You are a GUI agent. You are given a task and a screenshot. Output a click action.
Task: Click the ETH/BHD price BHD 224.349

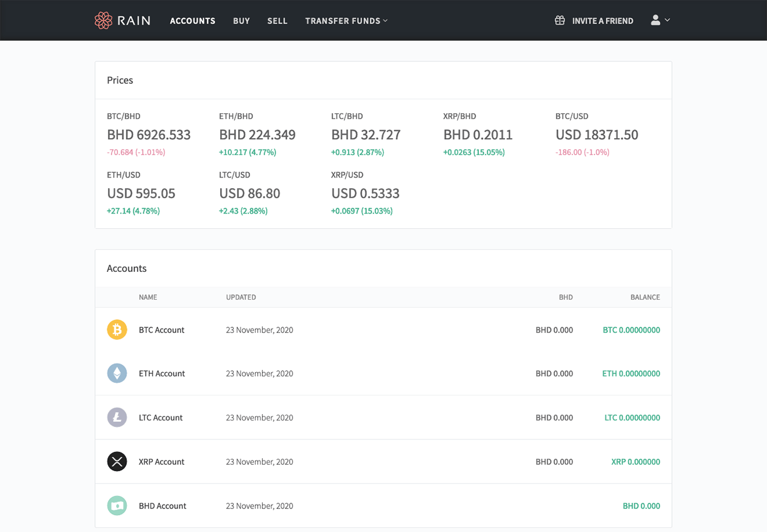point(257,134)
